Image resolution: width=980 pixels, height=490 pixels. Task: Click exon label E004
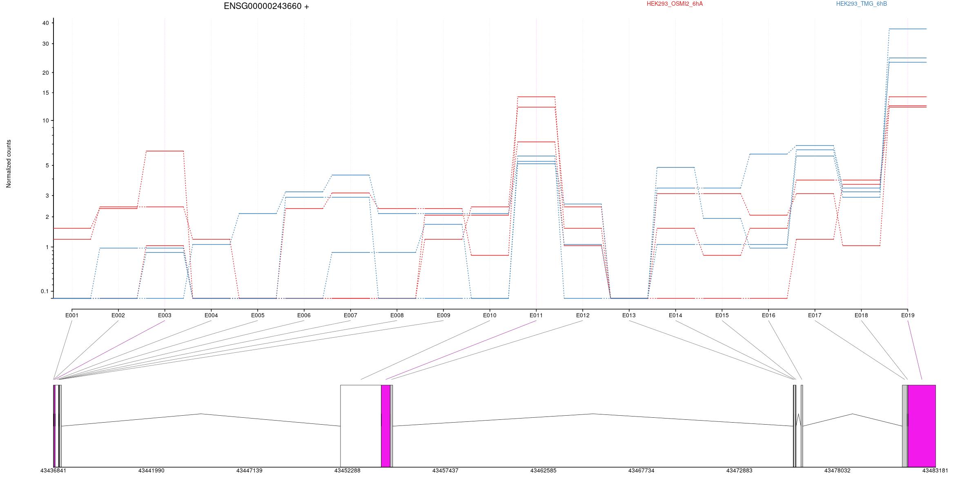point(211,315)
